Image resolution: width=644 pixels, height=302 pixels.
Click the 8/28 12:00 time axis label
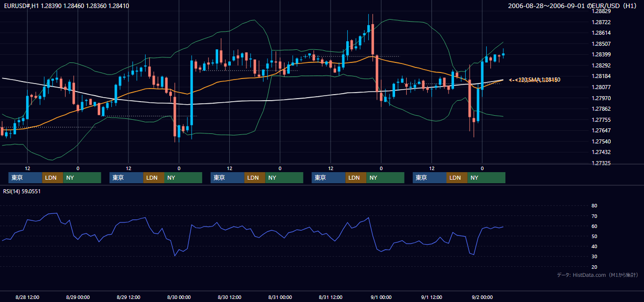coord(28,297)
